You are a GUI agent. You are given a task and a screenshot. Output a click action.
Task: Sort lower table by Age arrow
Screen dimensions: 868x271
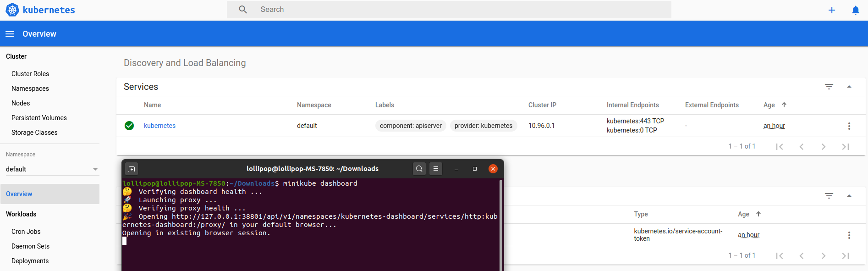tap(758, 214)
